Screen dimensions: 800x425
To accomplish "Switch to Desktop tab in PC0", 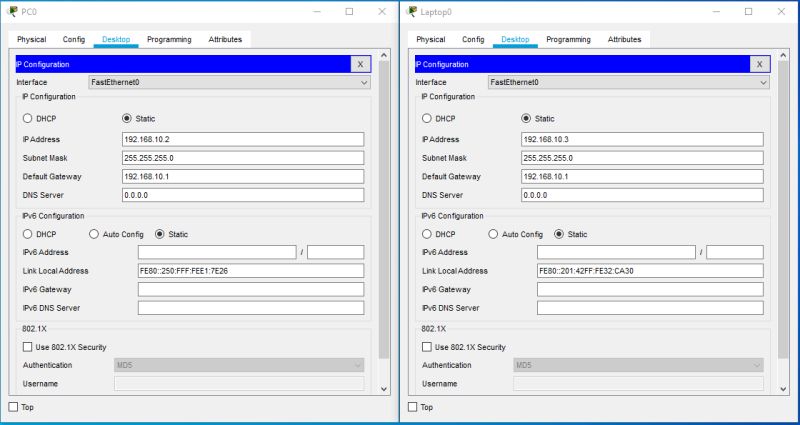I will [116, 39].
